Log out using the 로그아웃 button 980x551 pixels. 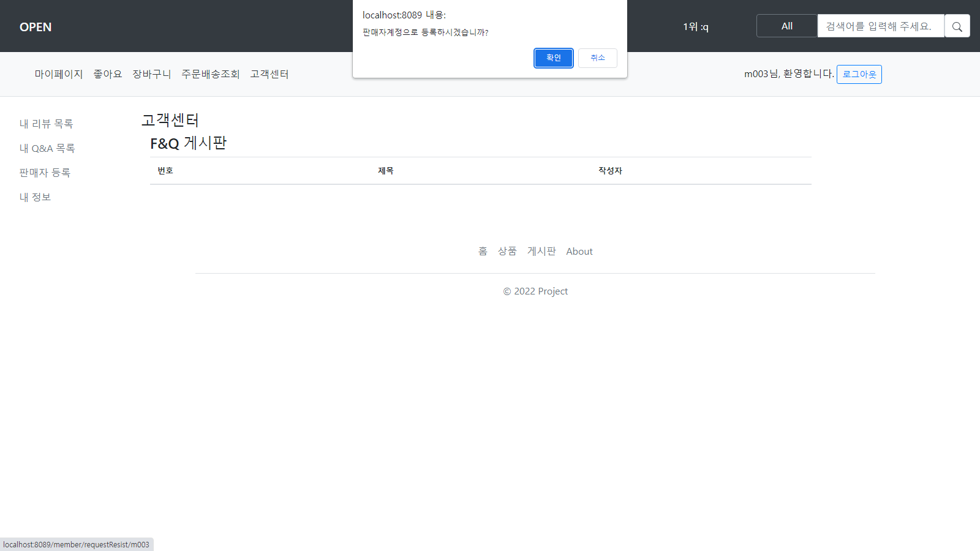859,74
